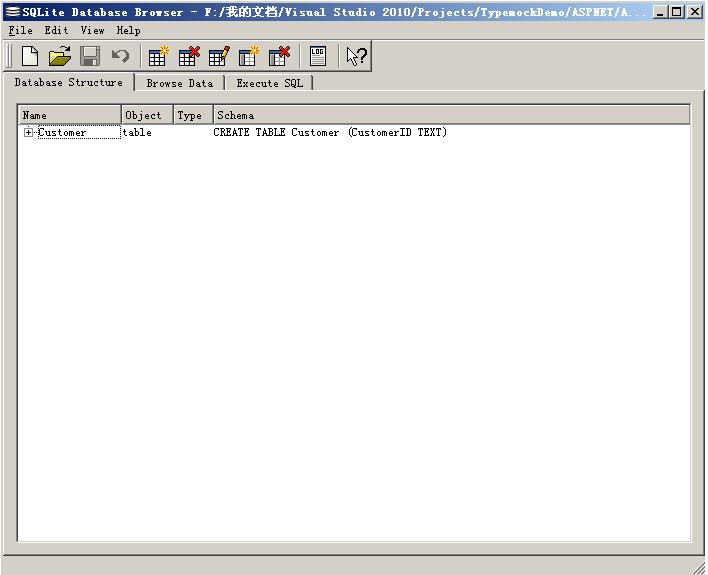This screenshot has width=708, height=575.
Task: Click the Modify Table pencil icon
Action: pos(219,56)
